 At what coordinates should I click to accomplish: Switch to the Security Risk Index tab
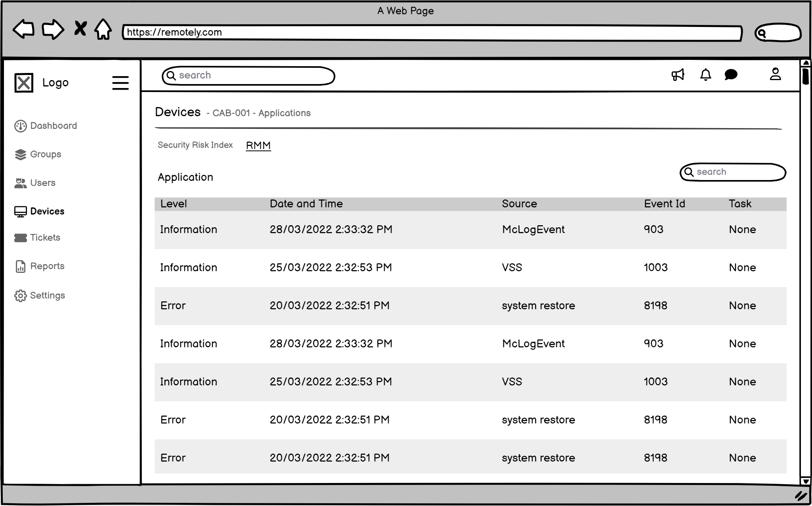tap(195, 145)
